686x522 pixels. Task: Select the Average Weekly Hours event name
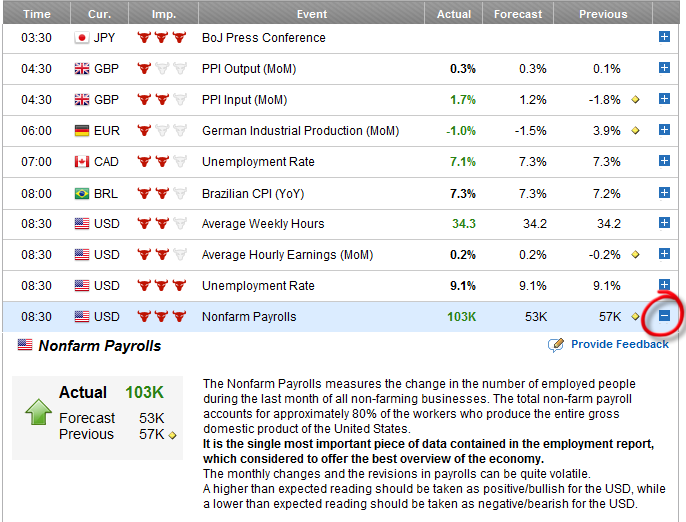pos(263,224)
